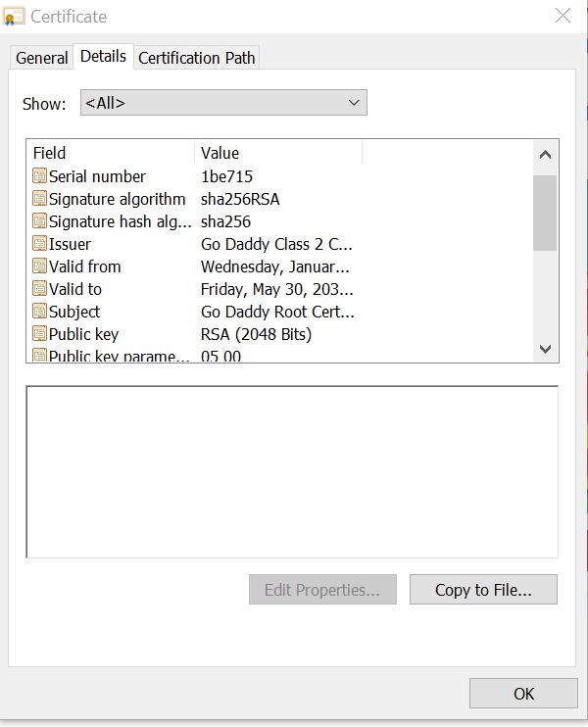The width and height of the screenshot is (588, 727).
Task: Click the certificate icon in title bar
Action: [14, 17]
